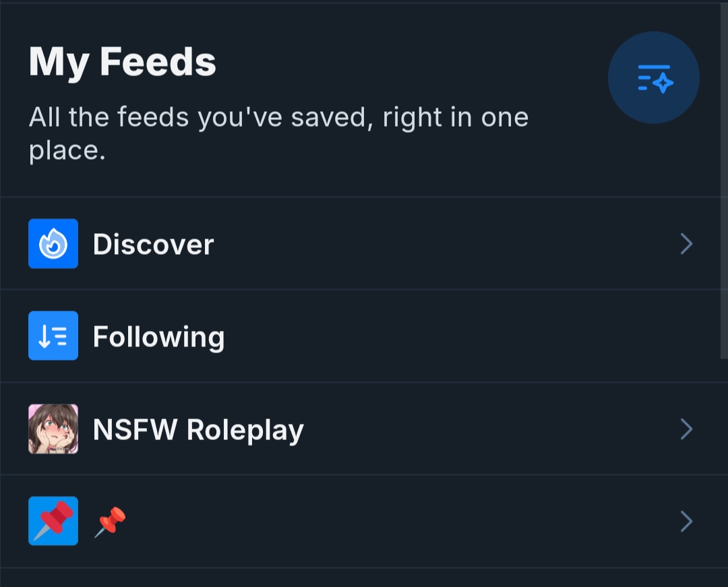
Task: Click the Discover flame icon
Action: 53,244
